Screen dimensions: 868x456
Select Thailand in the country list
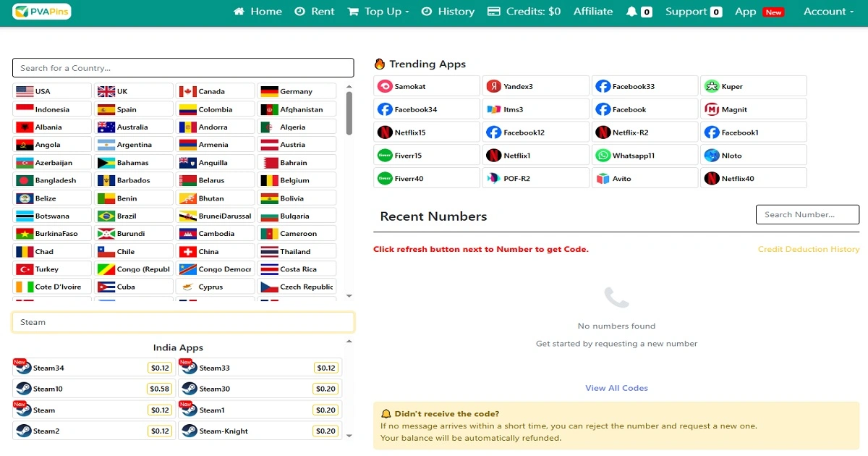[x=297, y=251]
